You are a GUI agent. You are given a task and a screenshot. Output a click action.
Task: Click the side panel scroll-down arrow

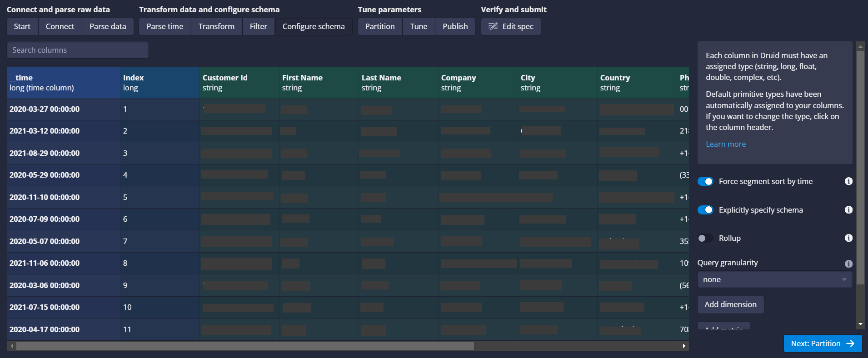tap(860, 324)
